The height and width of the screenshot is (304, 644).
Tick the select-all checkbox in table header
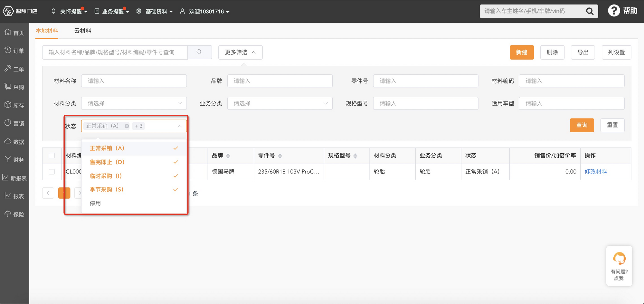pyautogui.click(x=52, y=156)
